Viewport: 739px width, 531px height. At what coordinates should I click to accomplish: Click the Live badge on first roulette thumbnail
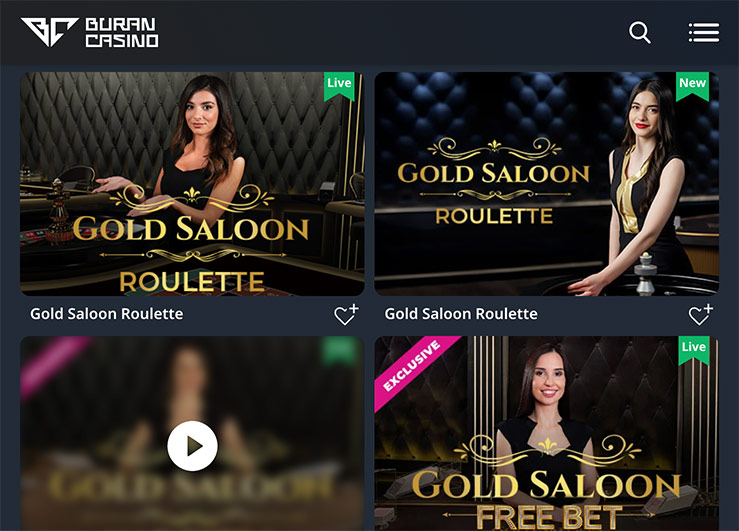click(339, 86)
